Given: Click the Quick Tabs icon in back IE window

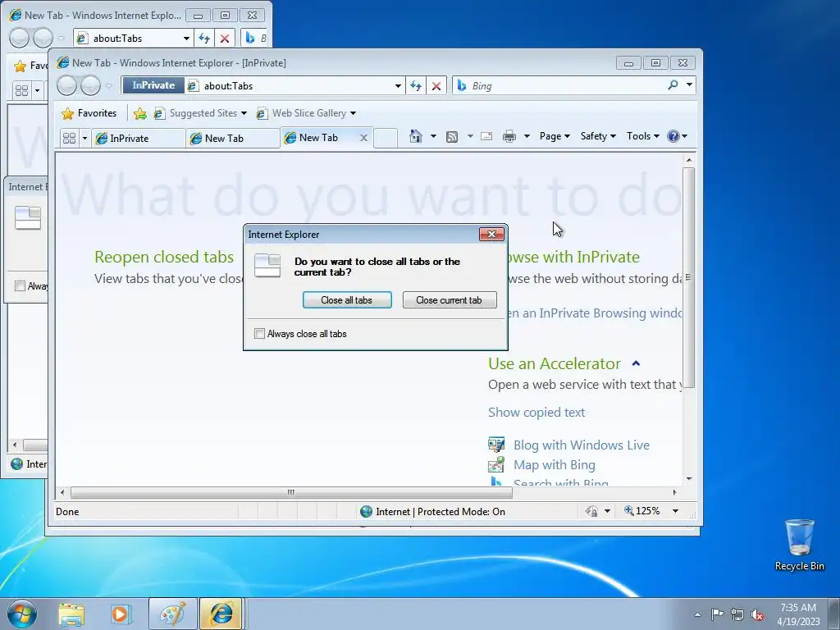Looking at the screenshot, I should (x=21, y=90).
